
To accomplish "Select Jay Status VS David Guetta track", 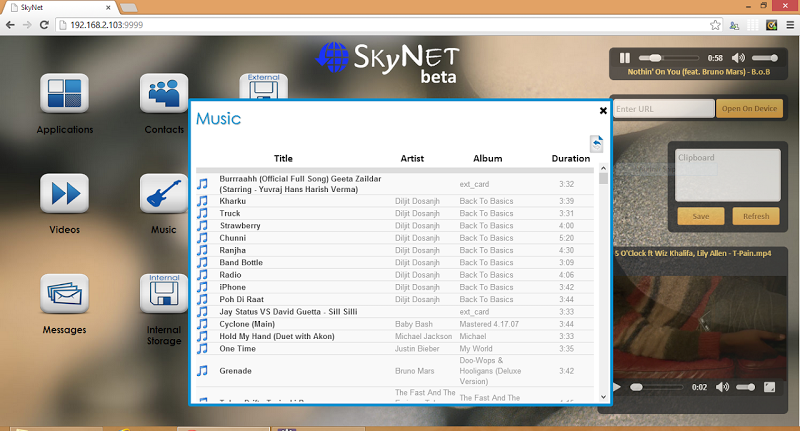I will [x=288, y=312].
